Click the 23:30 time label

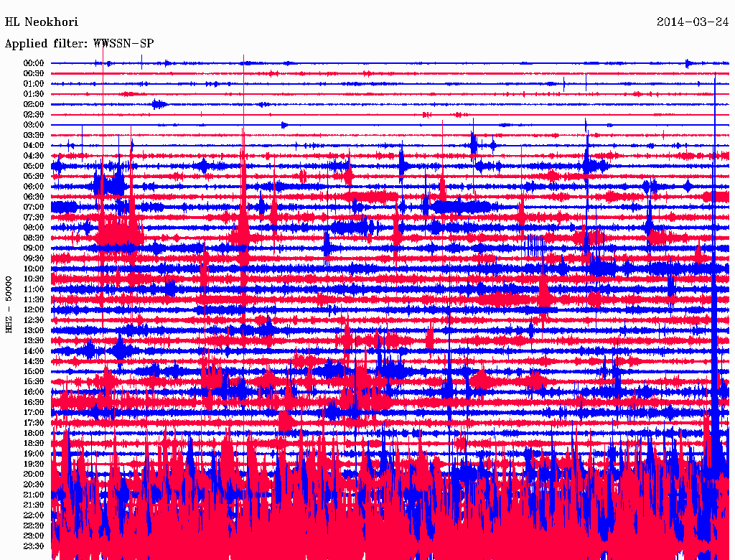click(34, 546)
